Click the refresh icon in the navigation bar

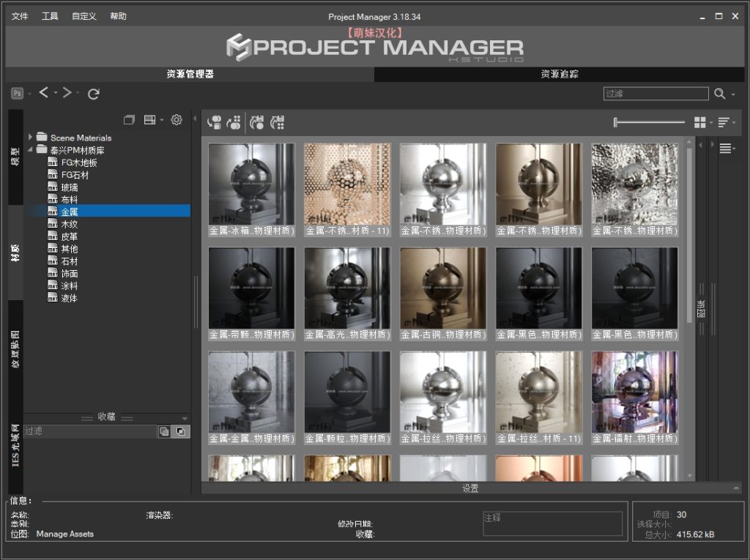[93, 94]
